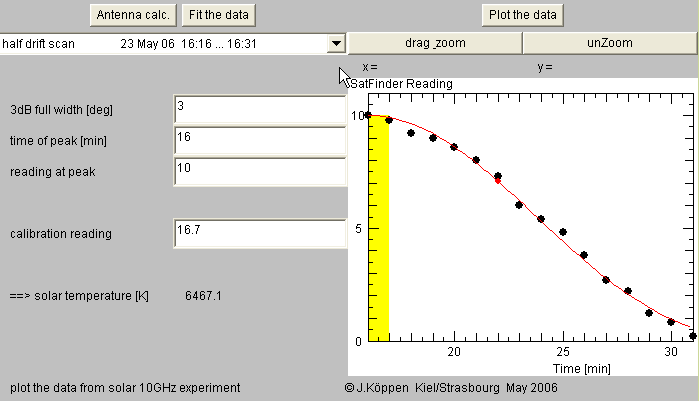Click the x-axis tick label 25
The height and width of the screenshot is (401, 699).
pos(563,352)
